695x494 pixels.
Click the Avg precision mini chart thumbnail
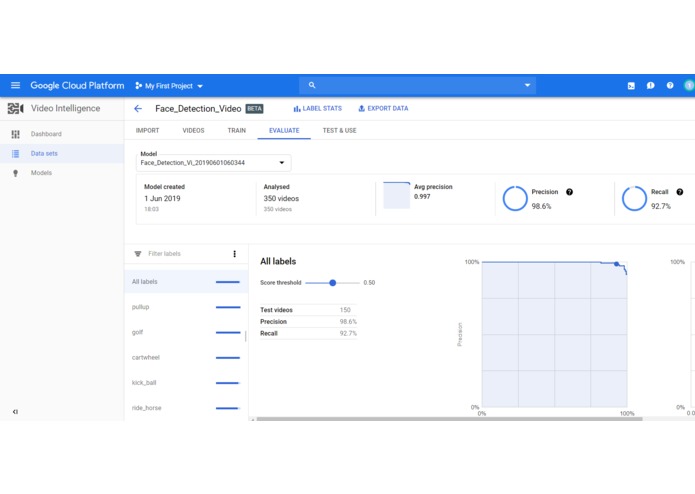[x=397, y=195]
